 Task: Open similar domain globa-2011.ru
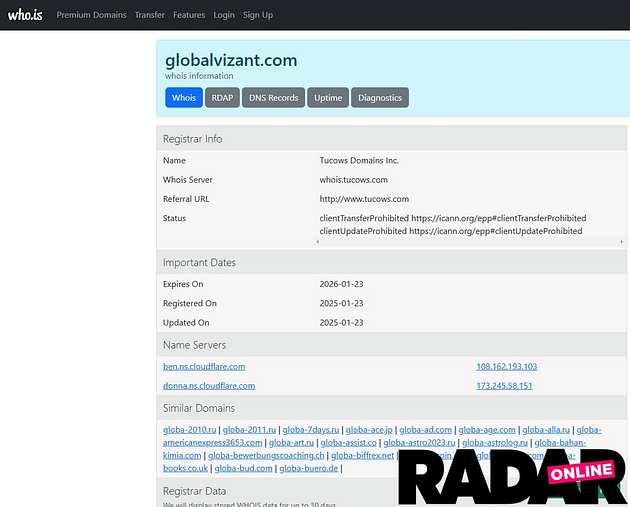[x=249, y=429]
